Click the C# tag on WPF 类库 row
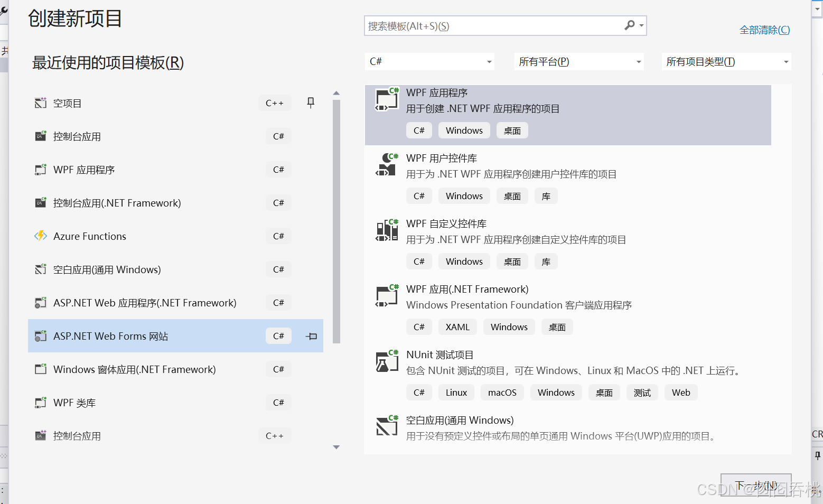 pyautogui.click(x=278, y=403)
